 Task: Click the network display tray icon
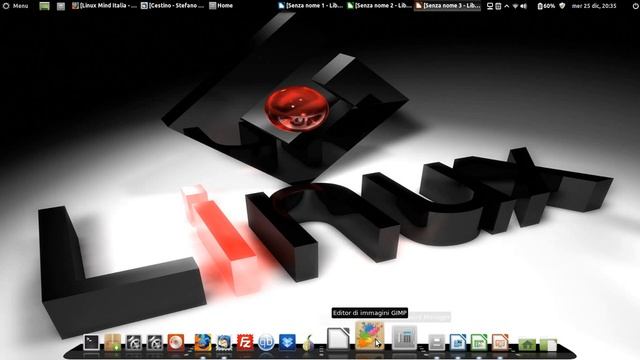coord(490,6)
